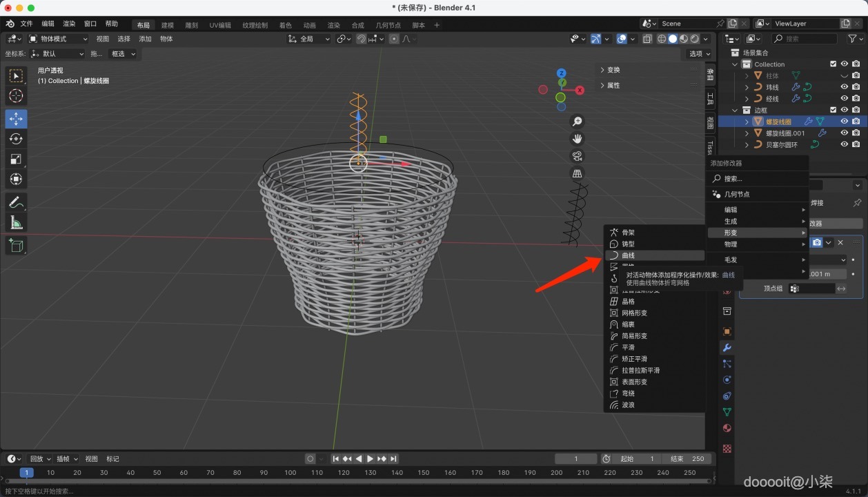Switch to the 雕刻 workspace tab
This screenshot has width=868, height=497.
(192, 25)
